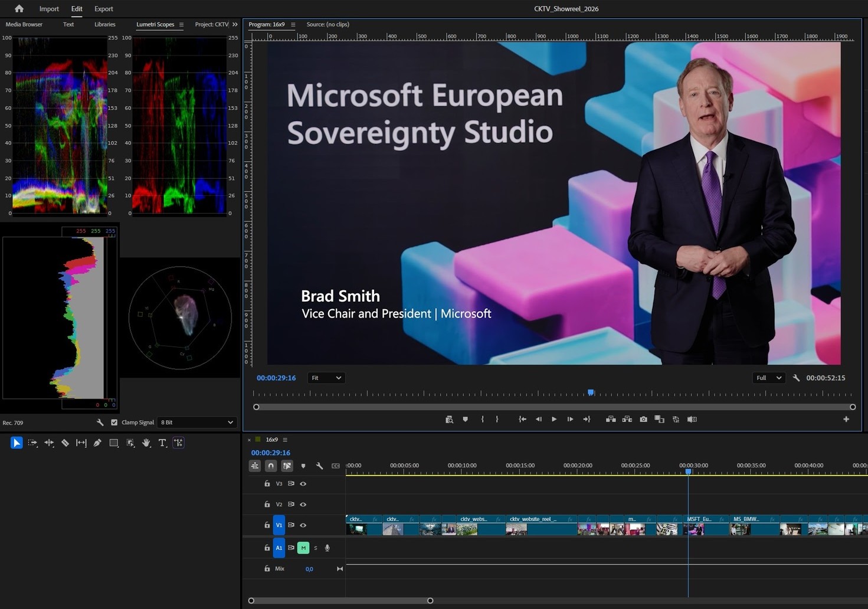Viewport: 868px width, 609px height.
Task: Select the Track Select Forward tool
Action: (x=32, y=443)
